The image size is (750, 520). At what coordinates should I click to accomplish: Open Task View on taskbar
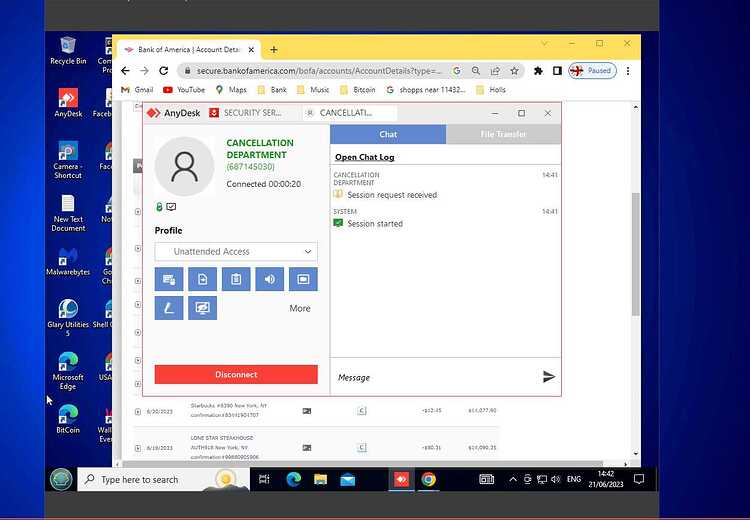click(264, 479)
